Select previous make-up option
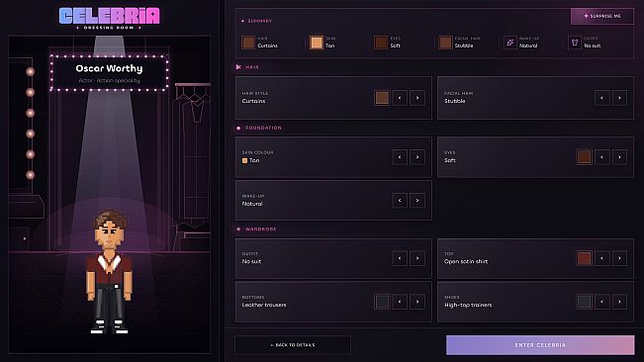Screen dimensions: 644x362 [x=400, y=201]
